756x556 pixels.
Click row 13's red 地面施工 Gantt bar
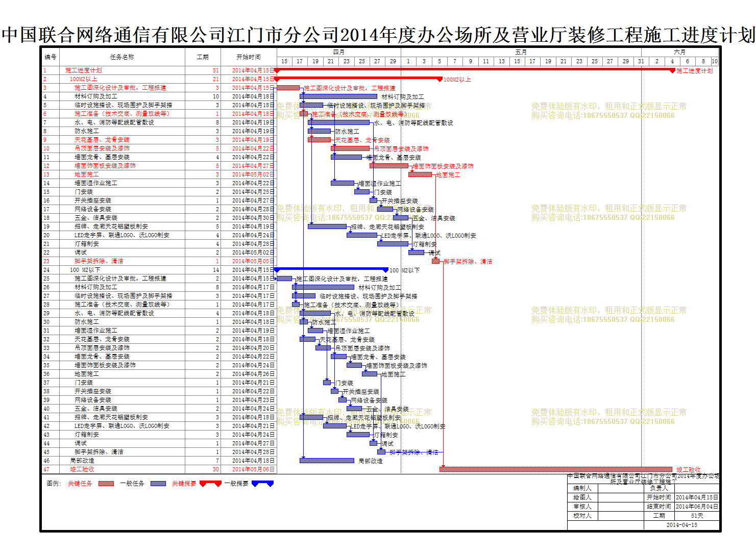(420, 174)
